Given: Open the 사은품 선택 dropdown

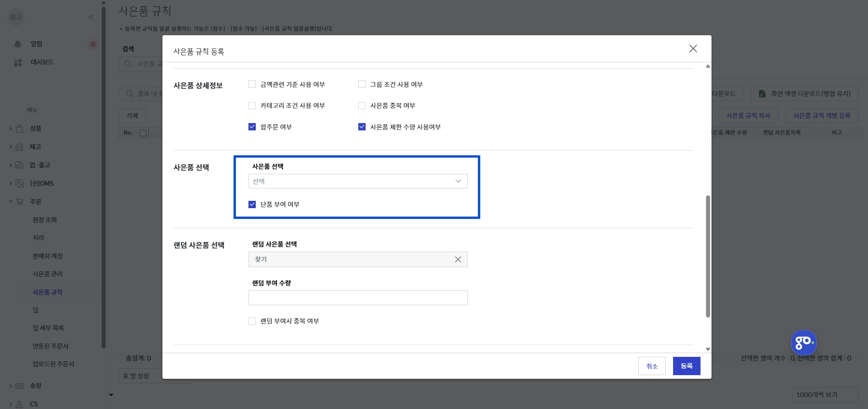Looking at the screenshot, I should click(x=357, y=181).
